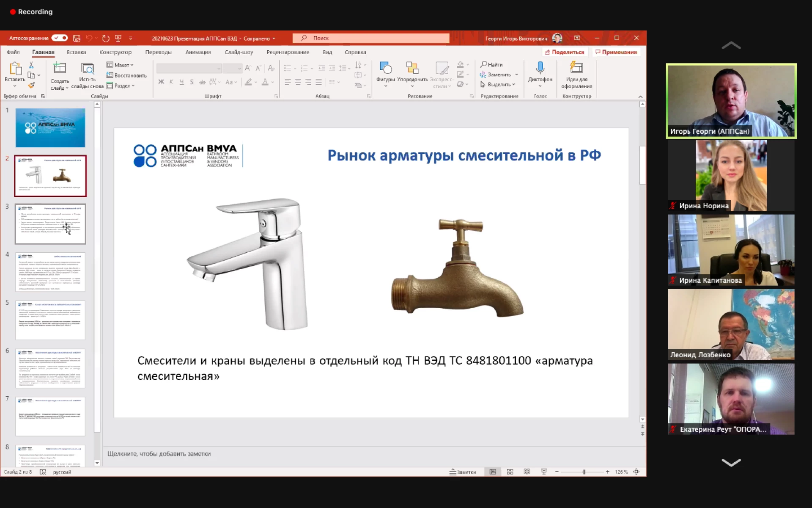Viewport: 812px width, 508px height.
Task: Open the text highlight color picker
Action: click(249, 82)
